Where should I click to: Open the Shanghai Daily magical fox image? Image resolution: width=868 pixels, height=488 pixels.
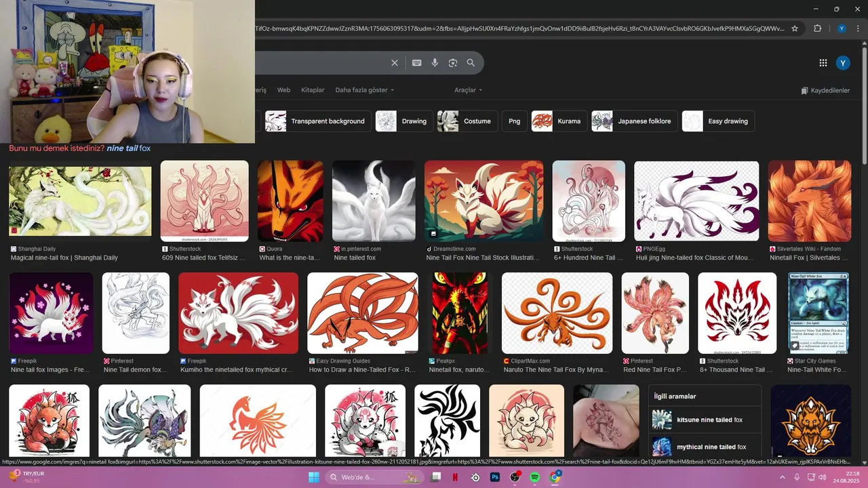(x=80, y=201)
